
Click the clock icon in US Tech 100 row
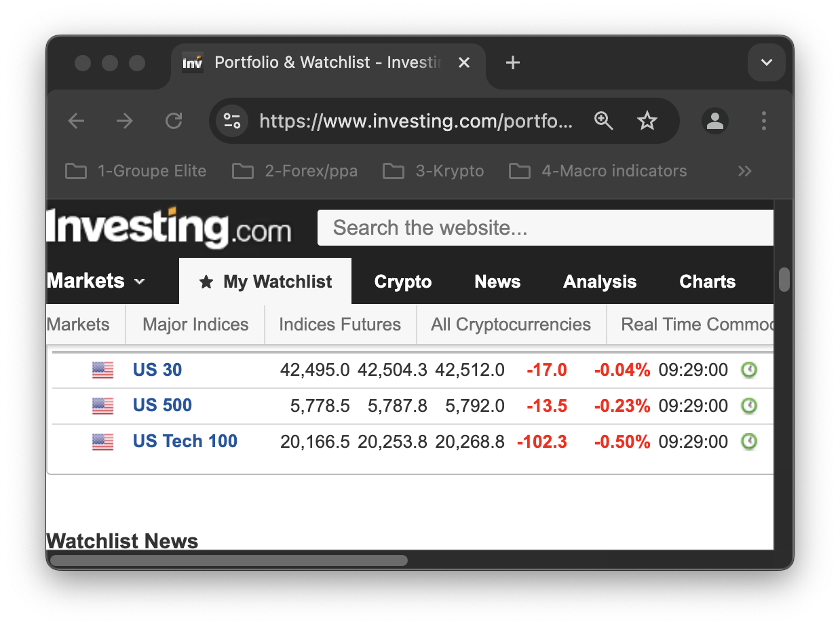(x=749, y=442)
